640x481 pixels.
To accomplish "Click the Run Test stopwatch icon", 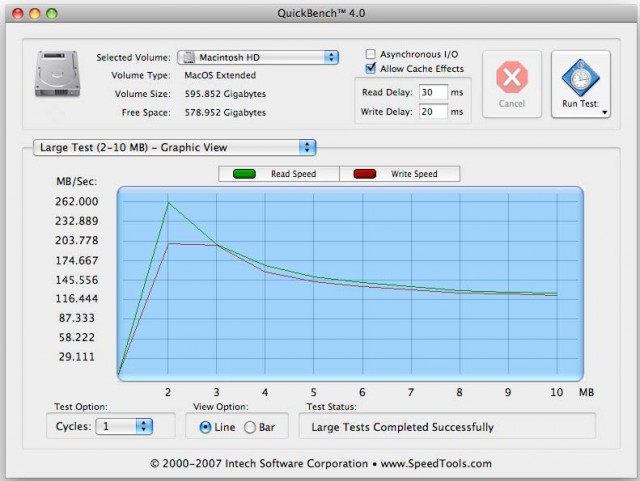I will pyautogui.click(x=580, y=77).
